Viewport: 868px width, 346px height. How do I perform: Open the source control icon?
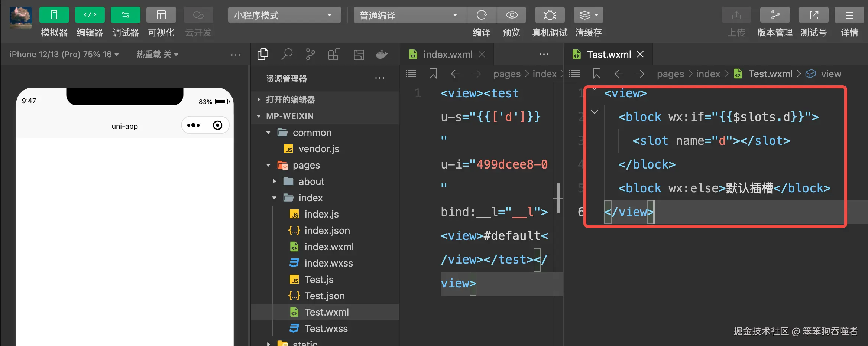point(310,55)
